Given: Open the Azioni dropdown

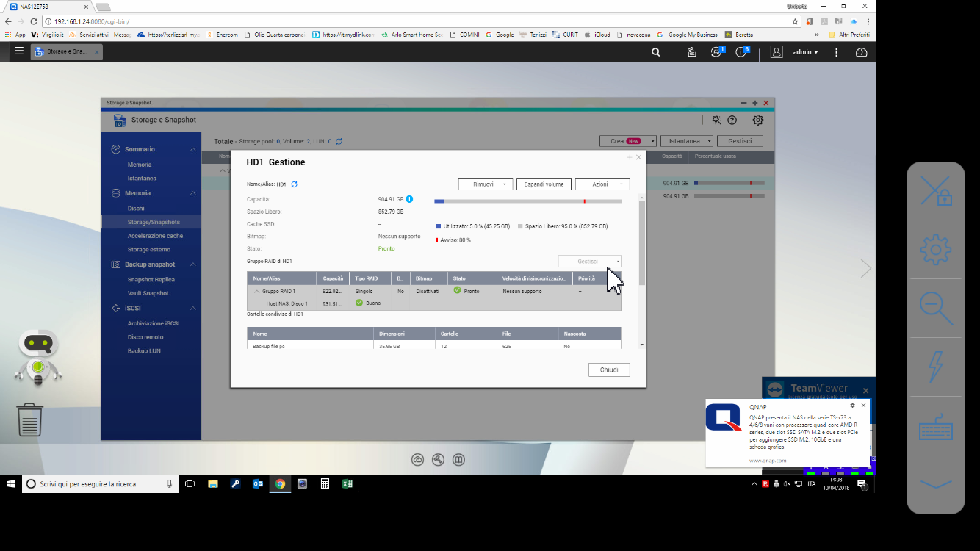Looking at the screenshot, I should point(602,184).
